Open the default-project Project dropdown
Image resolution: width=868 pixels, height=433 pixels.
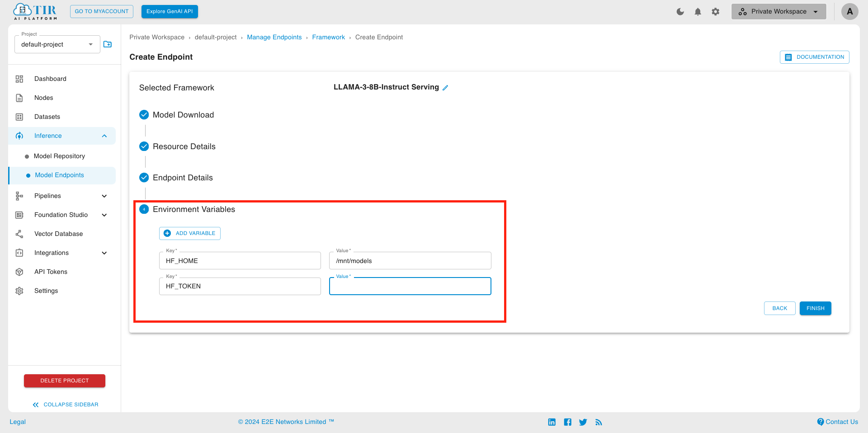point(57,44)
